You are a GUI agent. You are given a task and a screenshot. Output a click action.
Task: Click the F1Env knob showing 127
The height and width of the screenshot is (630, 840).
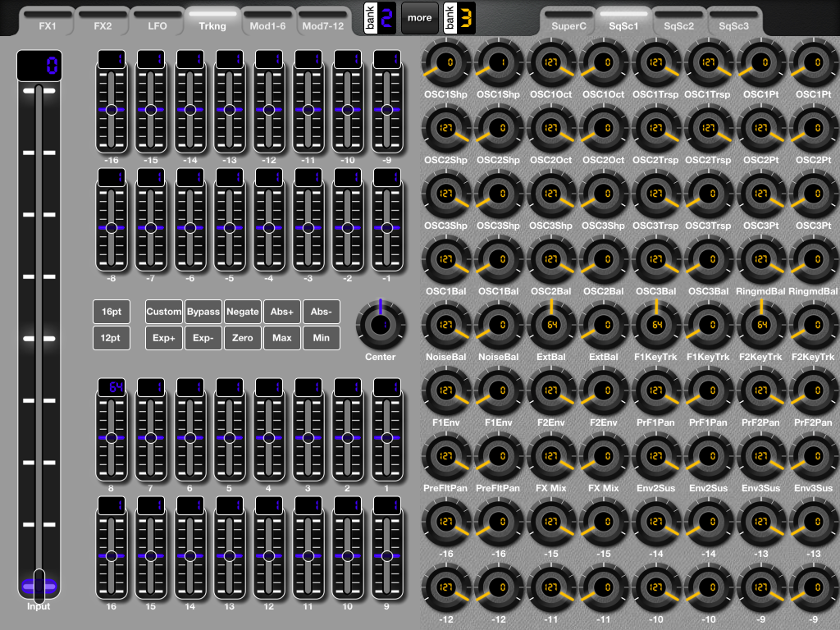445,390
